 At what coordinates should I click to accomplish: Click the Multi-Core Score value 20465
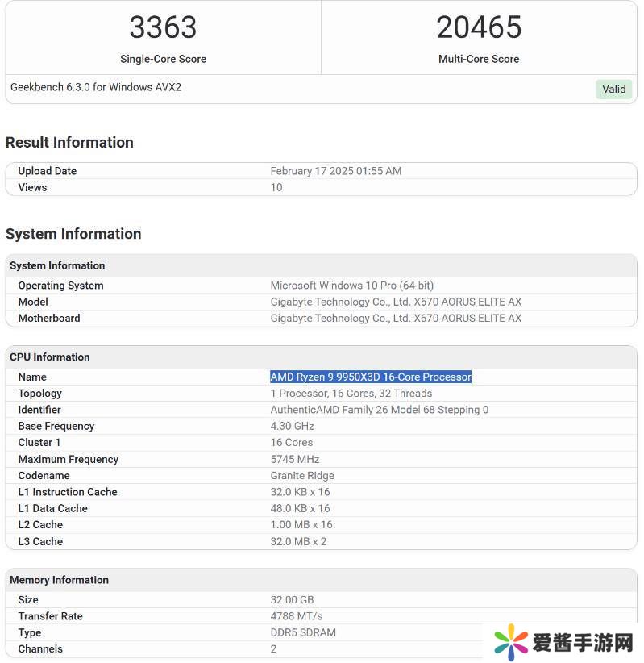pos(479,28)
